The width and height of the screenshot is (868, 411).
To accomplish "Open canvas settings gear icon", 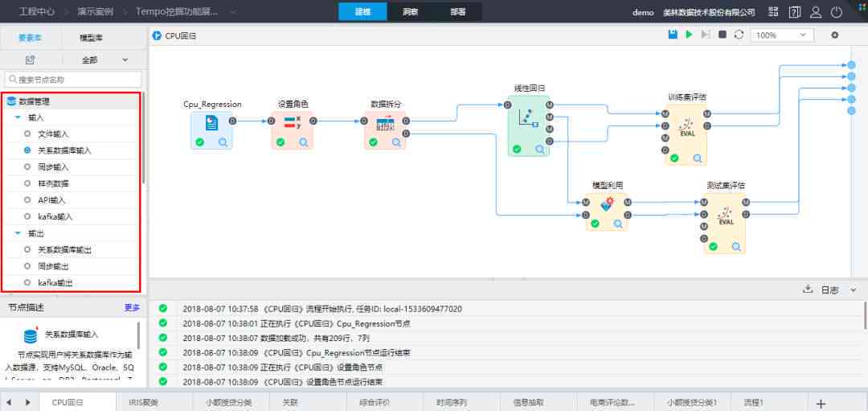I will (x=835, y=35).
